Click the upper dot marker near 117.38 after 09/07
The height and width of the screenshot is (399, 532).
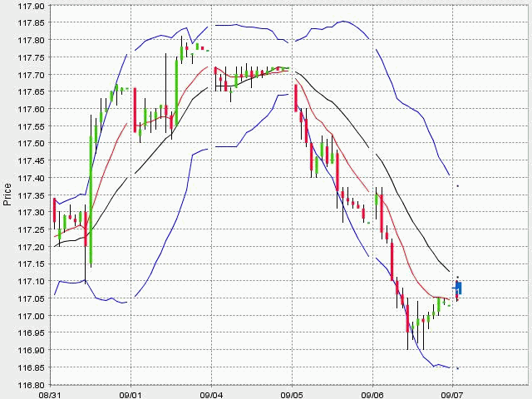point(457,186)
